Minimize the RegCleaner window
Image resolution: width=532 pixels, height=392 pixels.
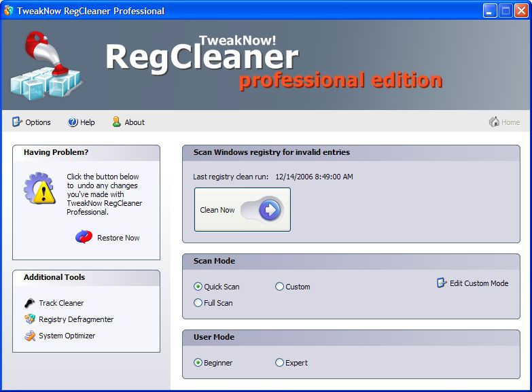(490, 10)
